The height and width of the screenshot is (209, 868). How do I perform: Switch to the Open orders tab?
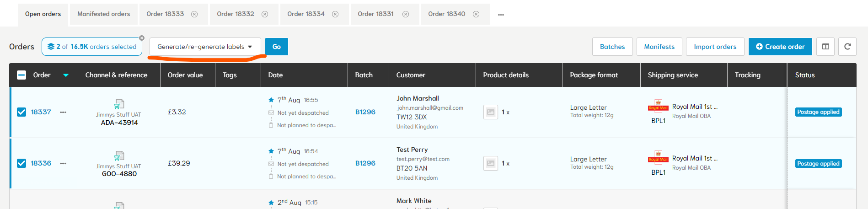(x=43, y=14)
